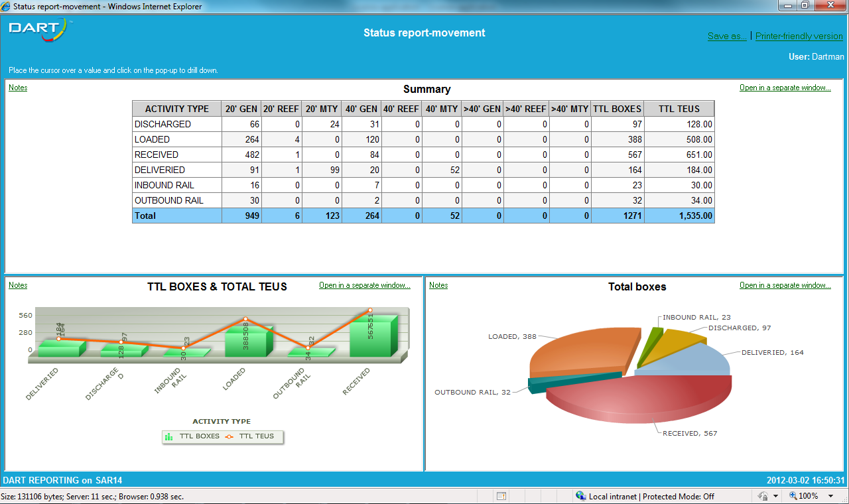Click the 20' GEN column header
The width and height of the screenshot is (849, 504).
point(241,109)
